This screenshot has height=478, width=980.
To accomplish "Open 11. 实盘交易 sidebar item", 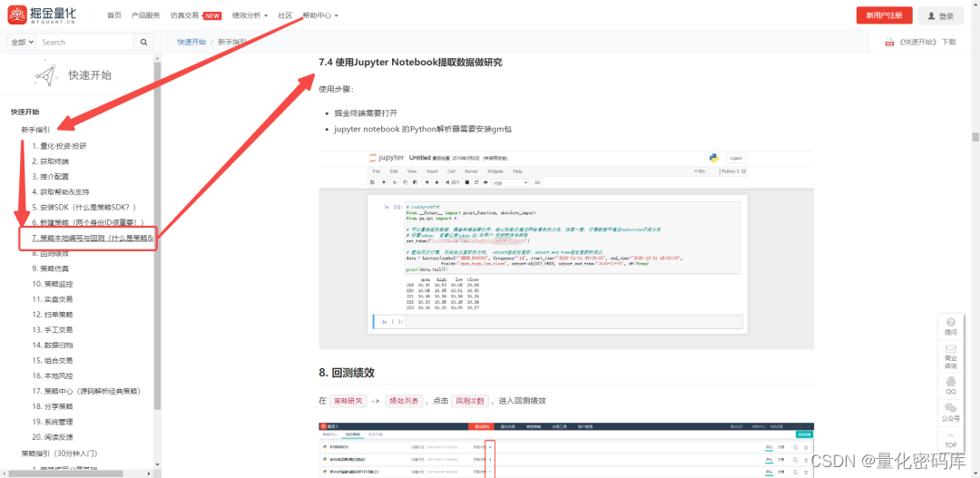I will [53, 299].
